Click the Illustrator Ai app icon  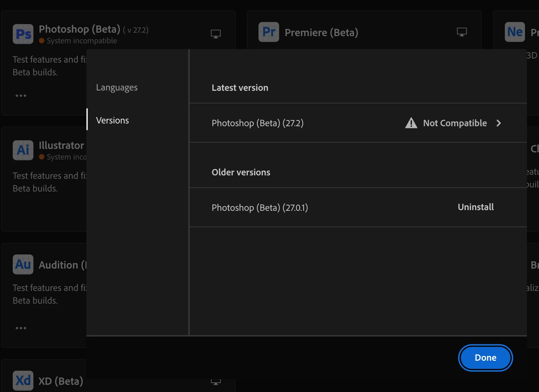(x=23, y=150)
